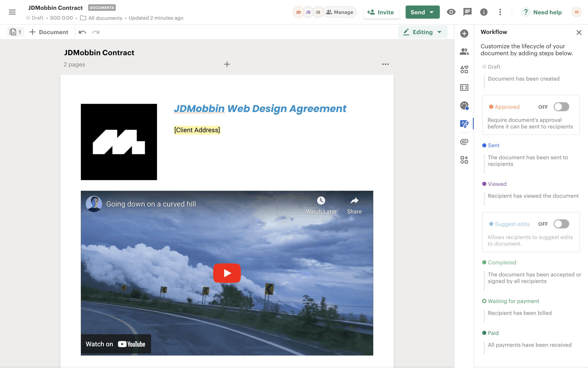The height and width of the screenshot is (368, 588).
Task: Open the recipients sidebar icon
Action: (x=464, y=52)
